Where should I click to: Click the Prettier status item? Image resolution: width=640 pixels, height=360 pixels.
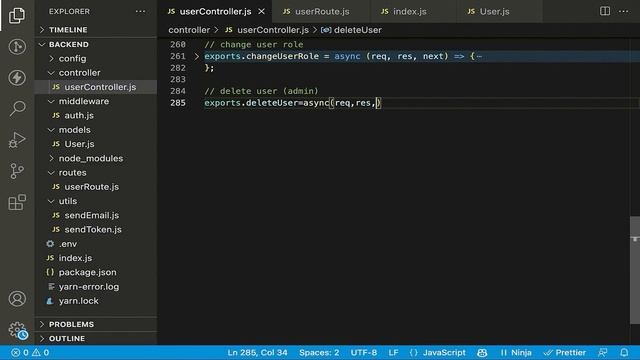(x=565, y=352)
